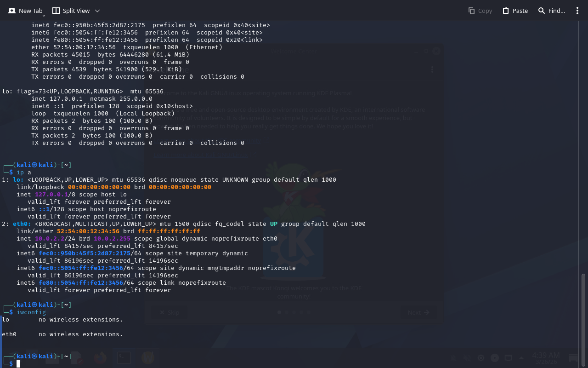
Task: Click the typed 'ip a' command text
Action: [24, 172]
